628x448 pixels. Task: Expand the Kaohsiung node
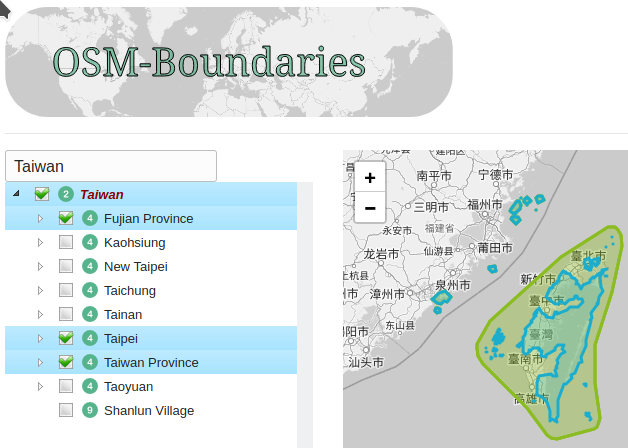coord(40,243)
